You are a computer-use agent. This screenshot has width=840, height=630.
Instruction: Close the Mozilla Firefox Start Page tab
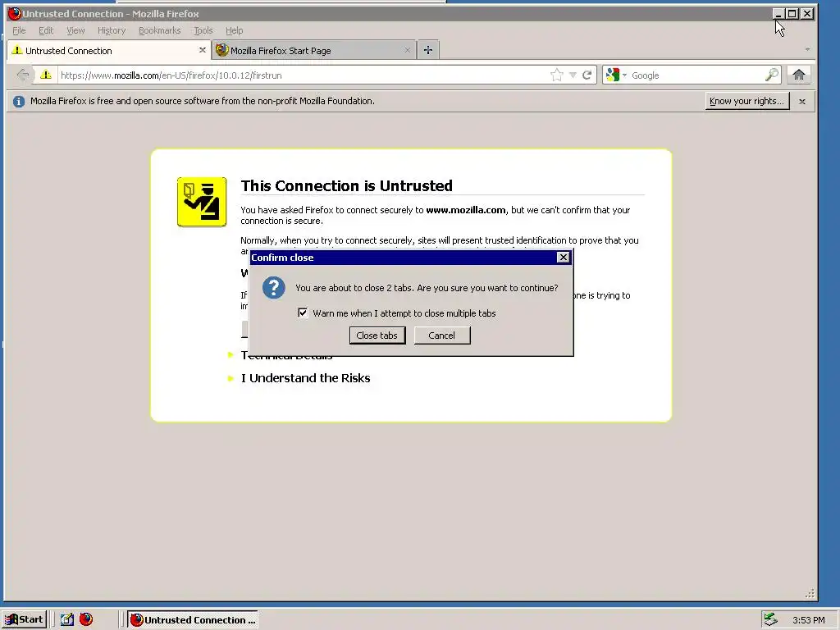coord(407,50)
